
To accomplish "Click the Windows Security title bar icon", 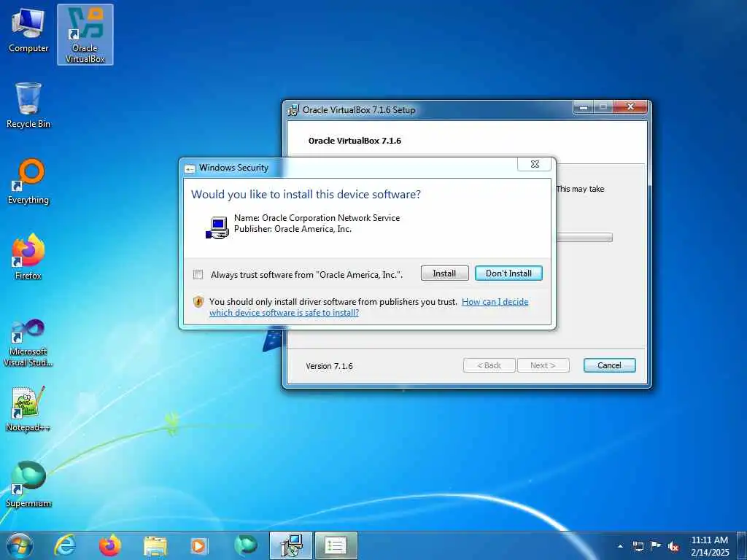I will [x=190, y=168].
